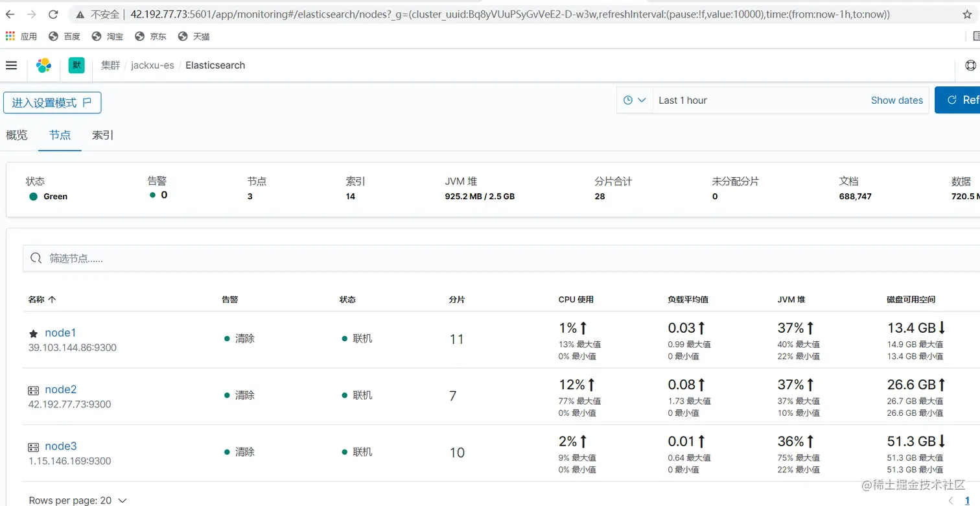This screenshot has width=980, height=506.
Task: Click the Elastic logo home icon
Action: [43, 65]
